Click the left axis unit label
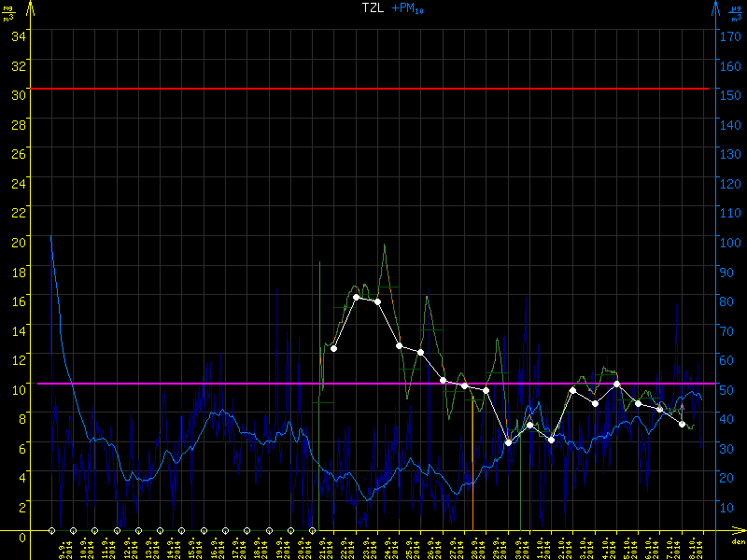Viewport: 747px width, 560px height. pos(8,11)
